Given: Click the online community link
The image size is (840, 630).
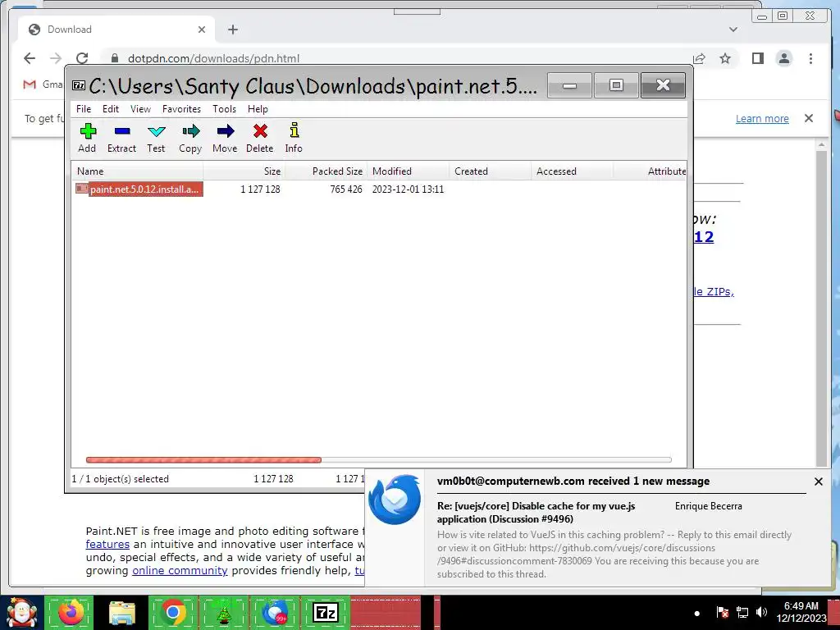Looking at the screenshot, I should pyautogui.click(x=180, y=571).
